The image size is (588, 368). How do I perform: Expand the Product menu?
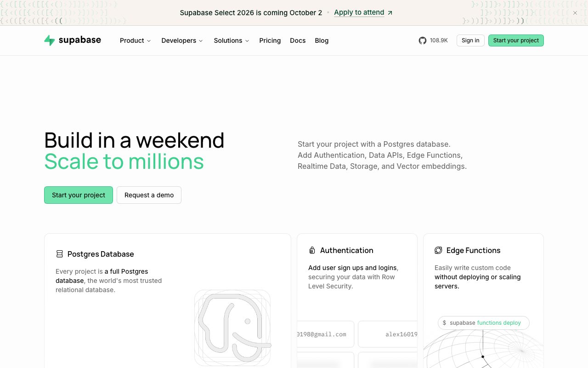point(135,40)
